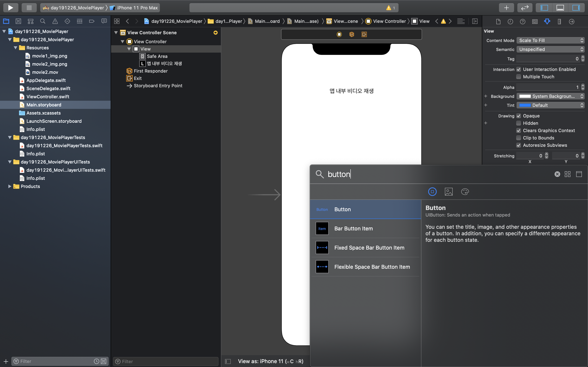588x367 pixels.
Task: Show the Size inspector ruler icon
Action: [559, 22]
